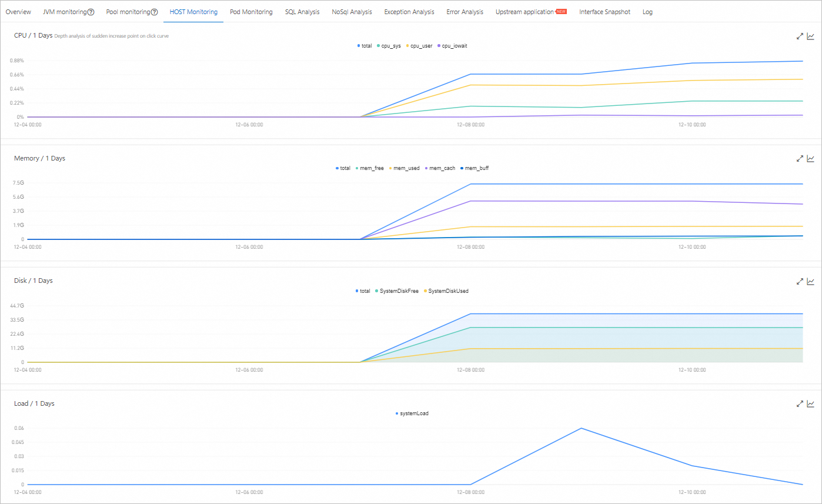
Task: Click 7.5G label on Memory axis
Action: click(18, 183)
